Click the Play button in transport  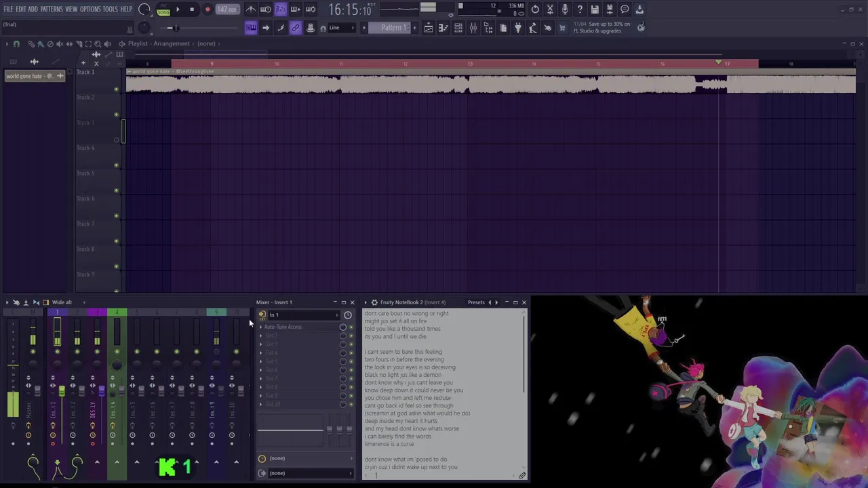point(178,9)
